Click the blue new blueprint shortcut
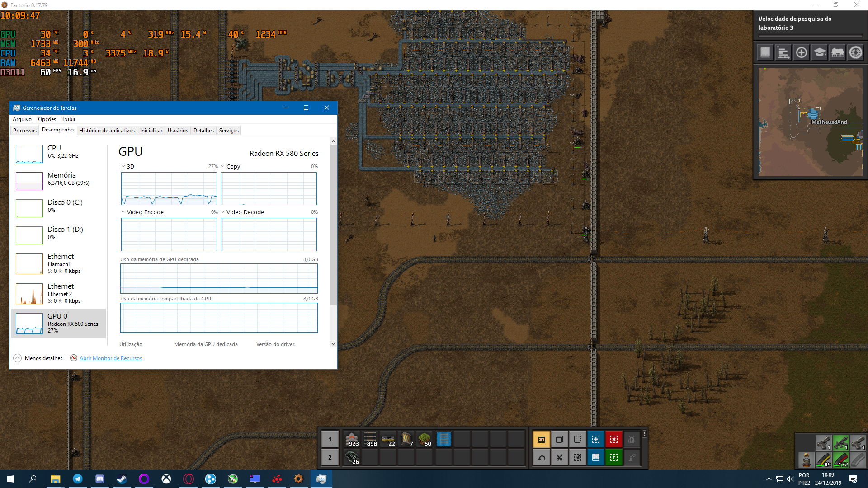The image size is (868, 488). coord(596,439)
